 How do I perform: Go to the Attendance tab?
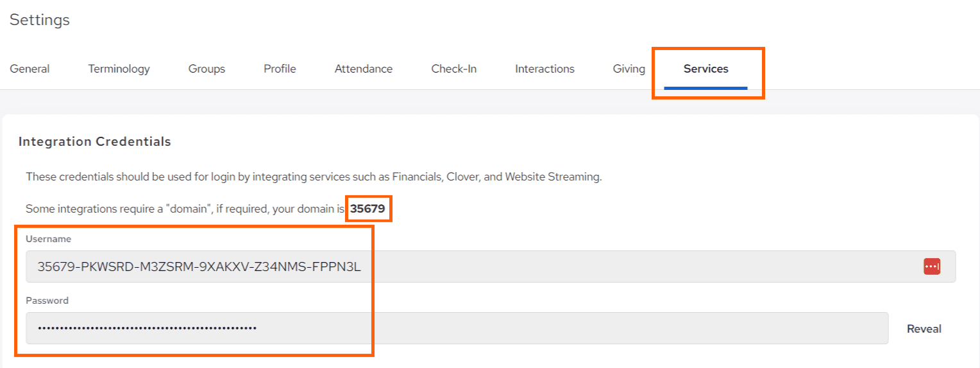click(363, 69)
